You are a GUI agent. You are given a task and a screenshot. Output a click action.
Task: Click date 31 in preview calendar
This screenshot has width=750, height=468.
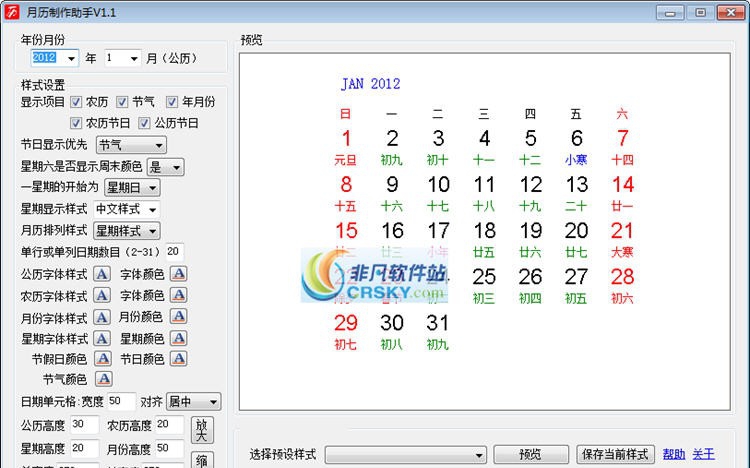point(438,333)
